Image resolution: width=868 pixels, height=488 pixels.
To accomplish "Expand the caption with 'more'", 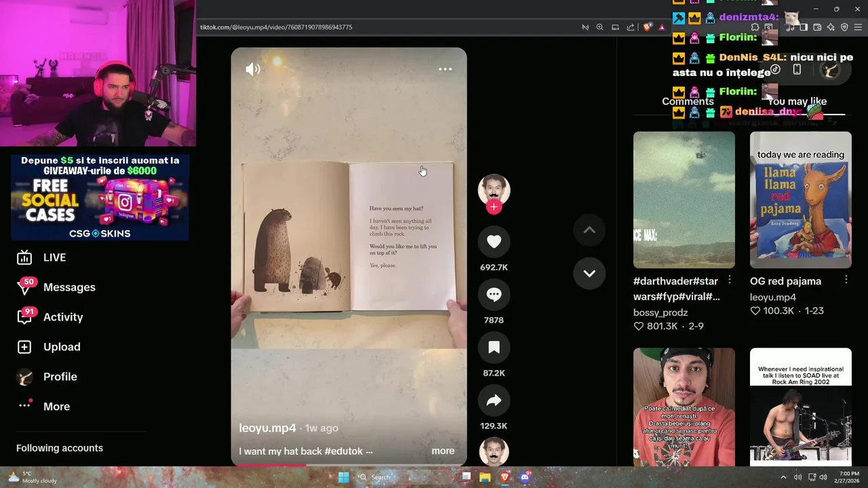I will [443, 451].
